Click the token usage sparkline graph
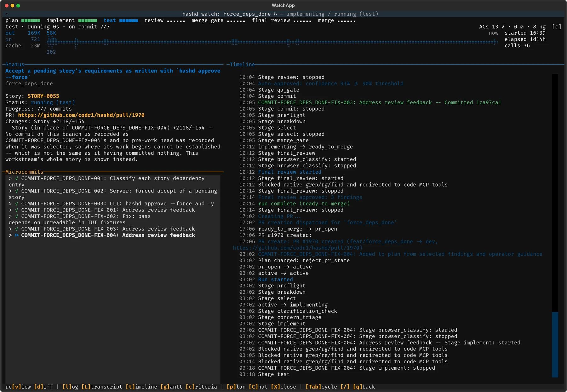Screen dimensions: 567x392 272,42
